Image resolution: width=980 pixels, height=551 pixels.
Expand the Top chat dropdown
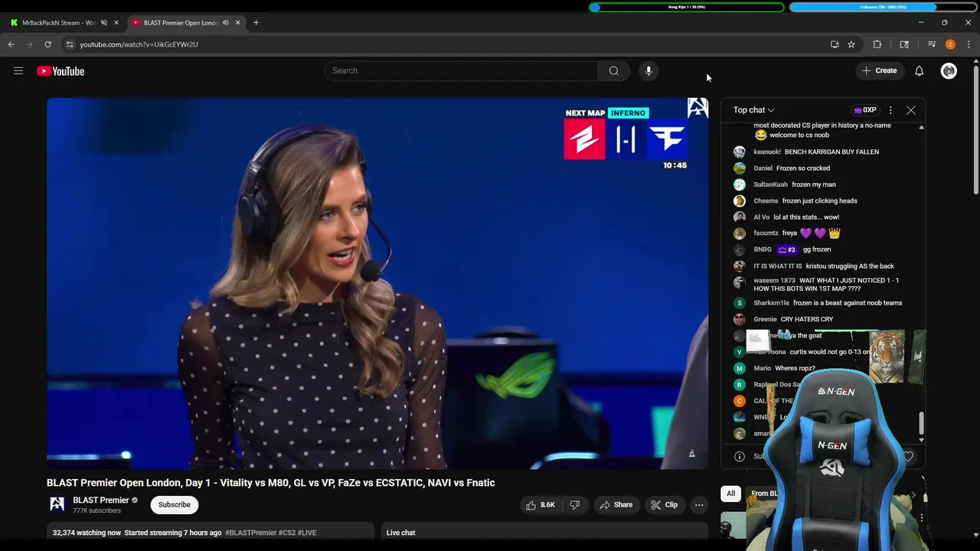[753, 110]
